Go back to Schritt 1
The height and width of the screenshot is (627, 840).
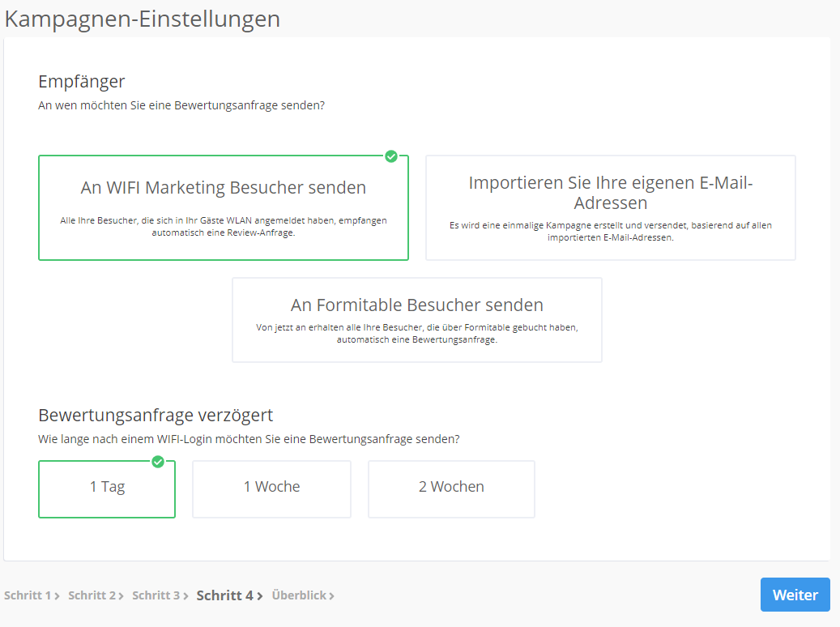(28, 595)
